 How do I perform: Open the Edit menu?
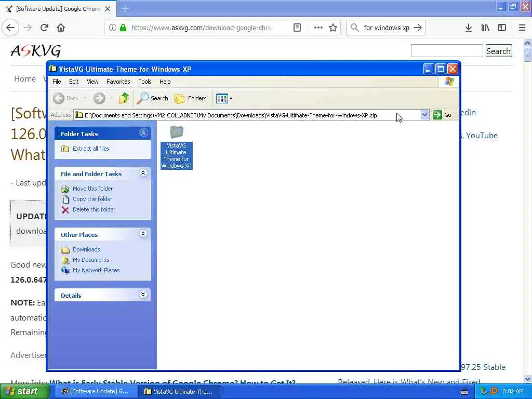click(74, 82)
